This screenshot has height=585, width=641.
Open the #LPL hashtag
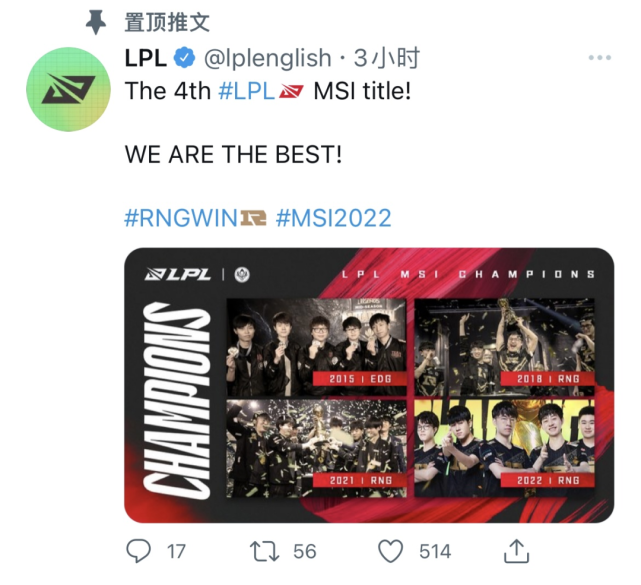pos(246,90)
